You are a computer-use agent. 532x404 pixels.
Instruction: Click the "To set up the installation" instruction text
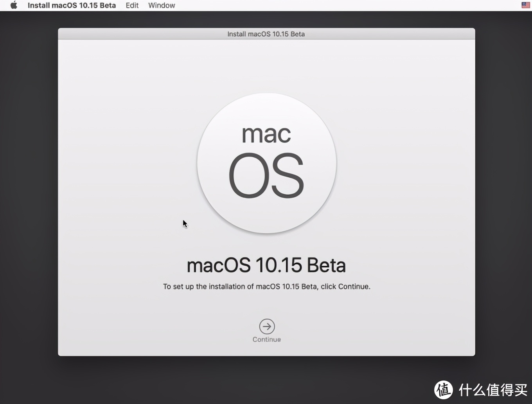(266, 287)
